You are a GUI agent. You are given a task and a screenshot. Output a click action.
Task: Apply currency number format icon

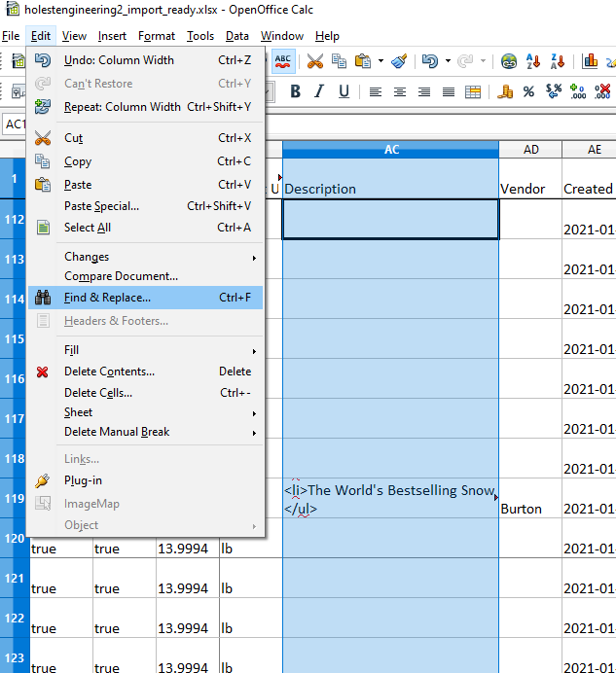[x=504, y=91]
